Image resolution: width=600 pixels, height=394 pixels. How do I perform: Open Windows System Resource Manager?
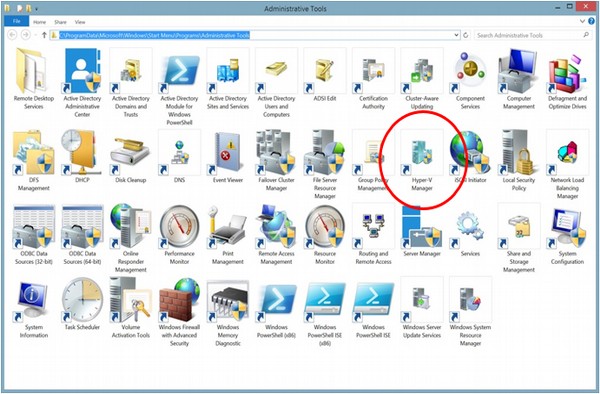coord(470,312)
